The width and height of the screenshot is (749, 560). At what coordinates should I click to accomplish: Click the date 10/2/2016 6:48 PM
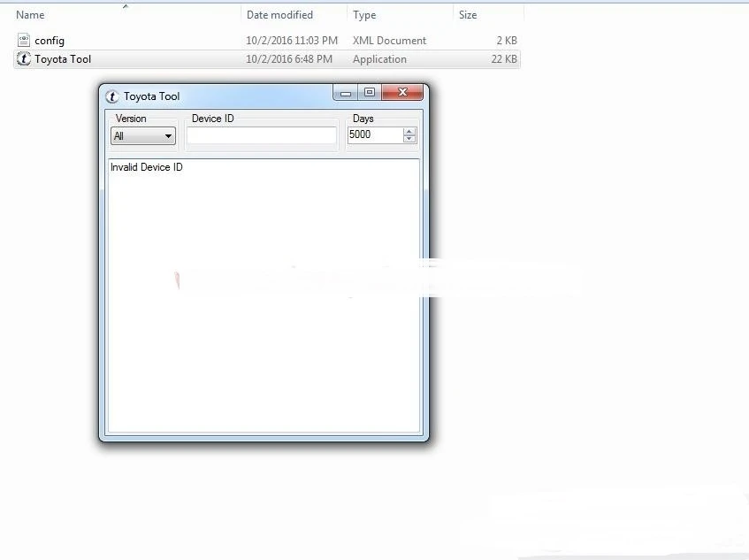(289, 59)
